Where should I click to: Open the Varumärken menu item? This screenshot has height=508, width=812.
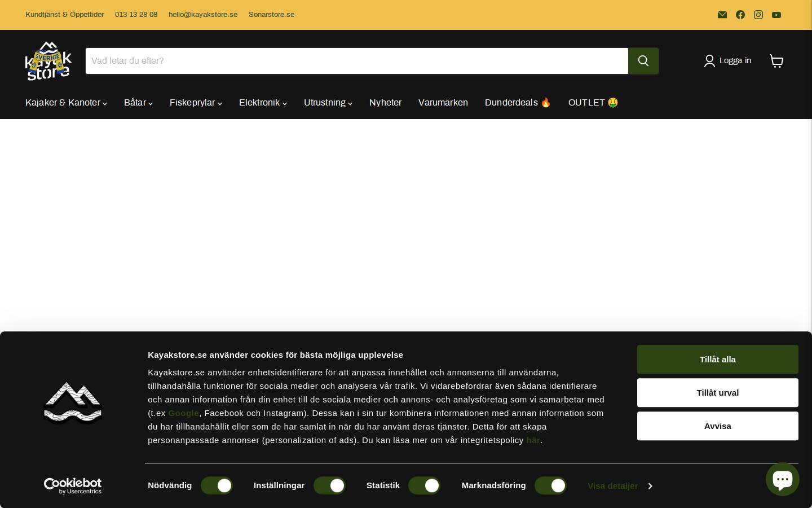pyautogui.click(x=443, y=103)
